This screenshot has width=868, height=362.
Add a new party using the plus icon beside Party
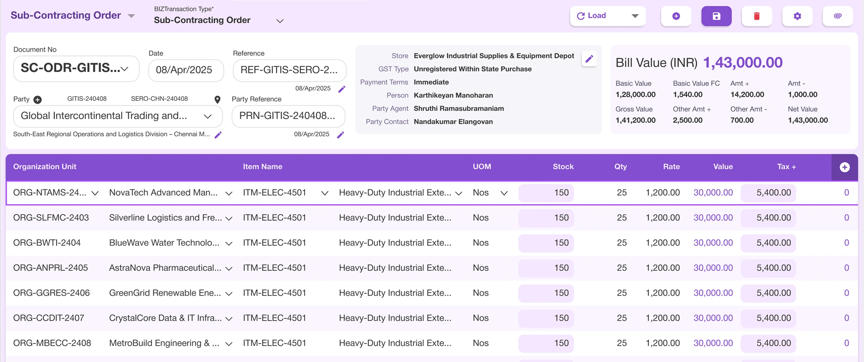click(x=37, y=99)
